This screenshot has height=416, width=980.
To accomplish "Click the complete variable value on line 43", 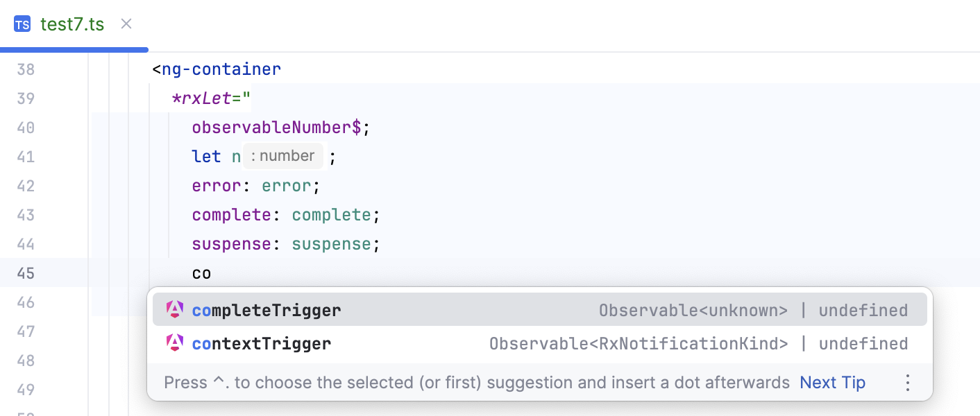I will point(332,215).
